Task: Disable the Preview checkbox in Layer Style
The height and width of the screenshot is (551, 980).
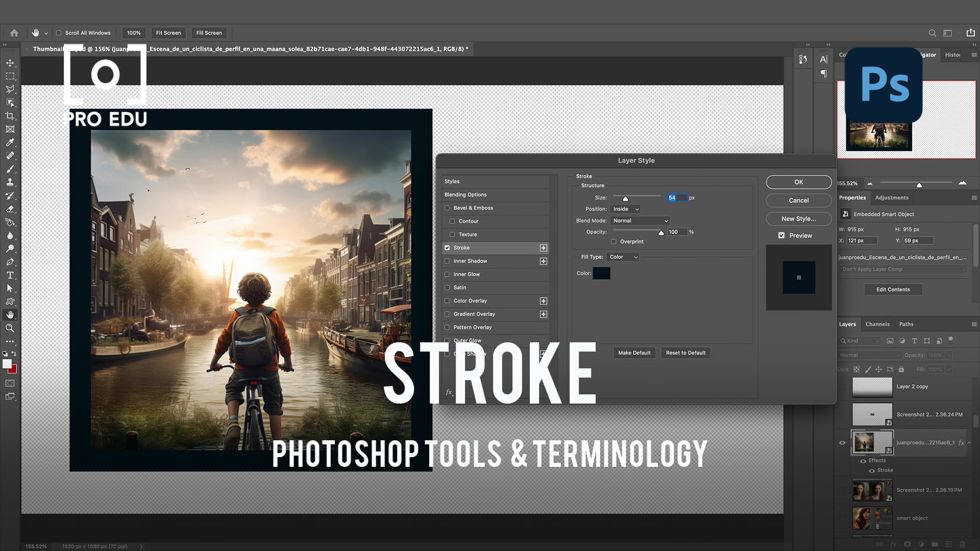Action: click(x=781, y=235)
